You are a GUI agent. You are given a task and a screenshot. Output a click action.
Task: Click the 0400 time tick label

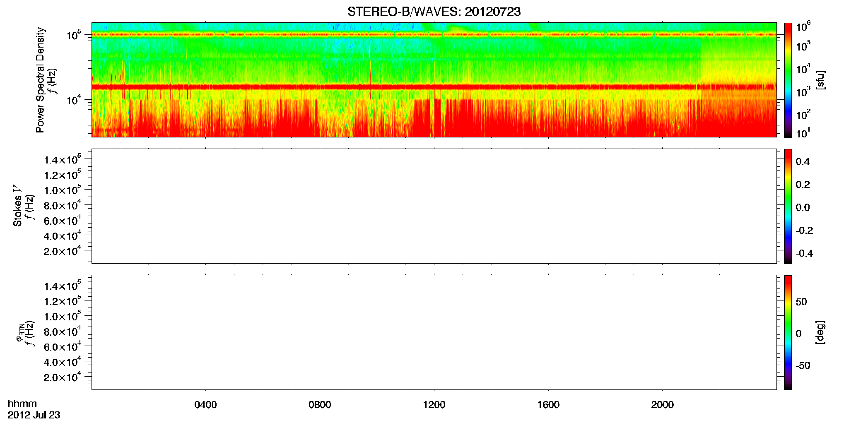pyautogui.click(x=205, y=405)
